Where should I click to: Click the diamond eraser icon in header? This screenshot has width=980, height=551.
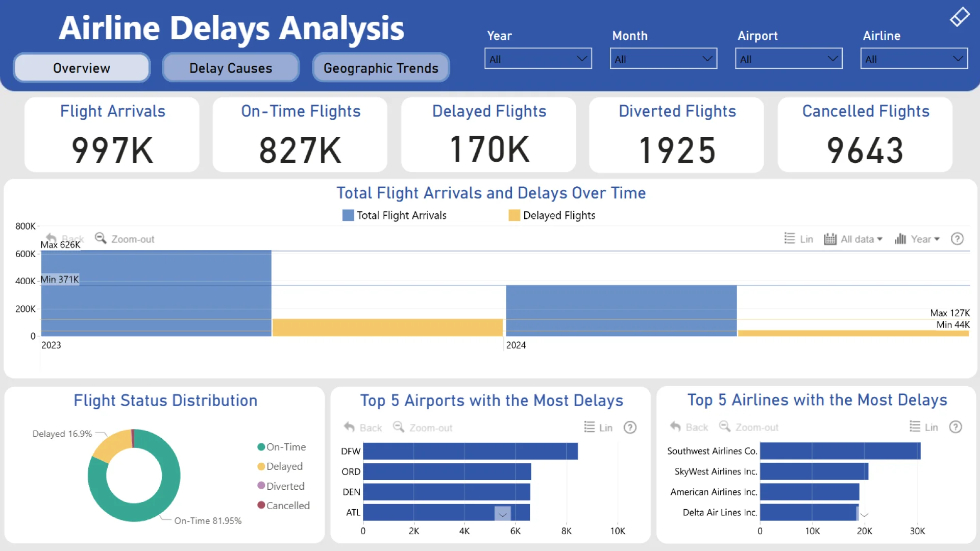point(960,17)
